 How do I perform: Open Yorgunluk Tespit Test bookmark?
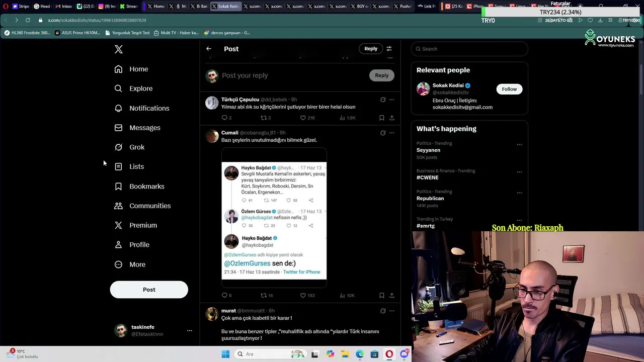127,33
